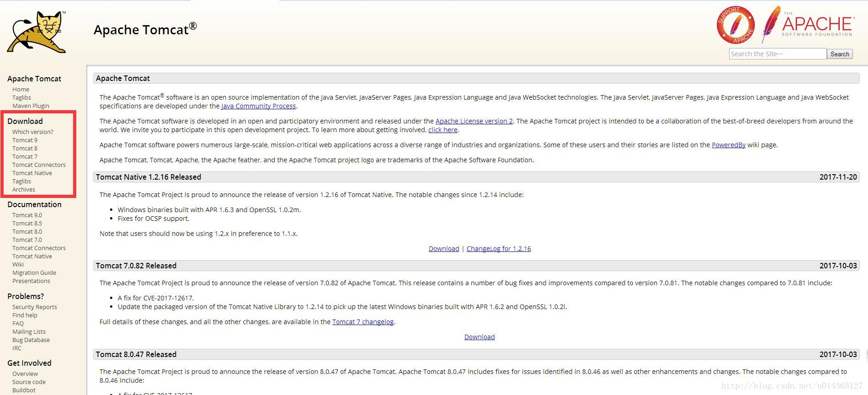868x395 pixels.
Task: Open the Presentations link
Action: 31,281
